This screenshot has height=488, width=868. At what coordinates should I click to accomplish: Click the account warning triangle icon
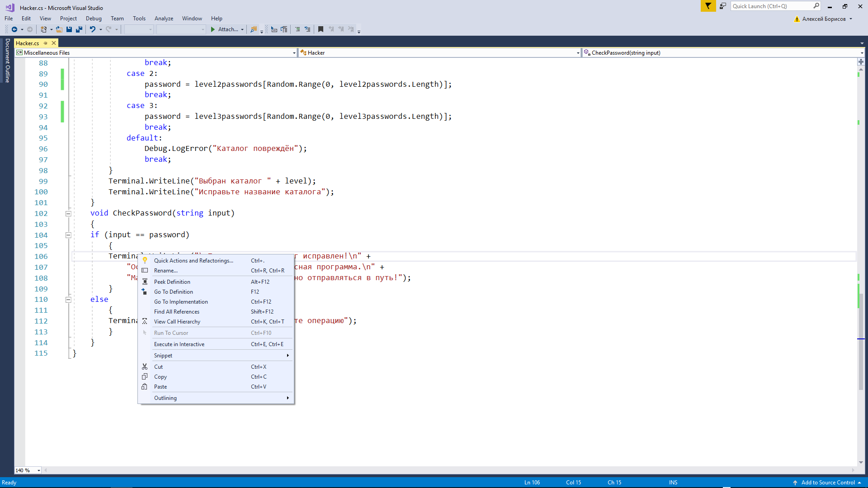(x=797, y=19)
